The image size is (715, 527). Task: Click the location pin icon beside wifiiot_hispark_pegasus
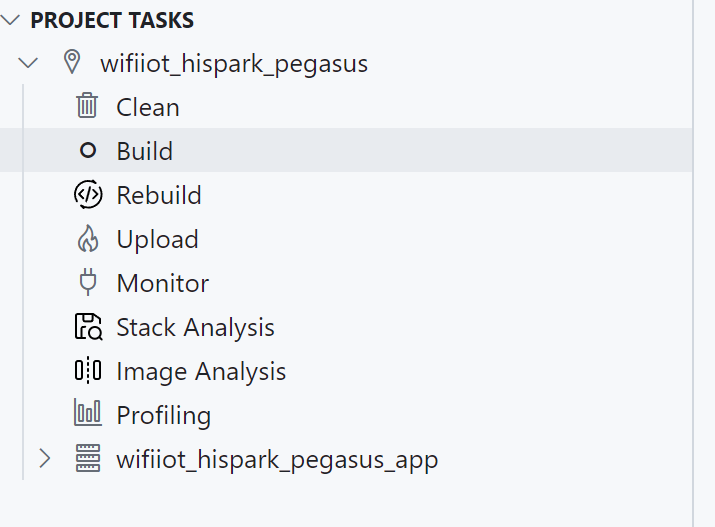coord(72,62)
